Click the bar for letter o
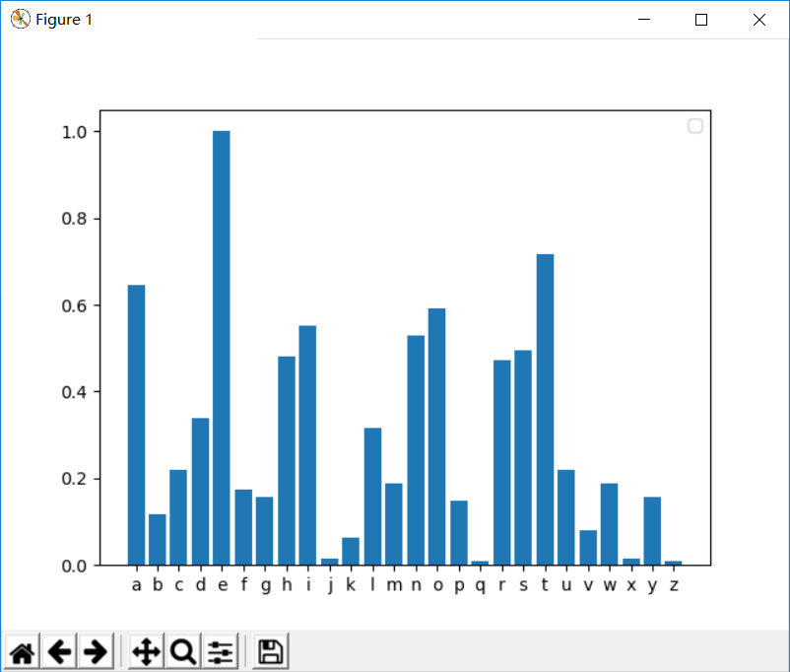 pos(436,437)
